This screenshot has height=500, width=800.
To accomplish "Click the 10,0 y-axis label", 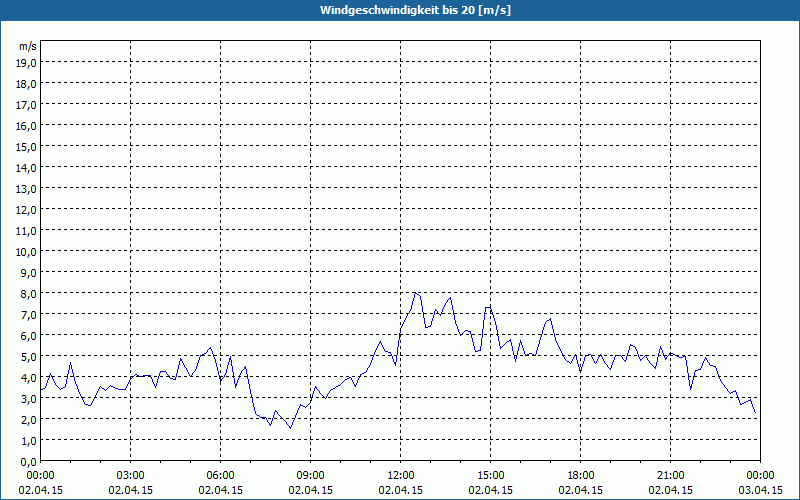I will pyautogui.click(x=26, y=252).
